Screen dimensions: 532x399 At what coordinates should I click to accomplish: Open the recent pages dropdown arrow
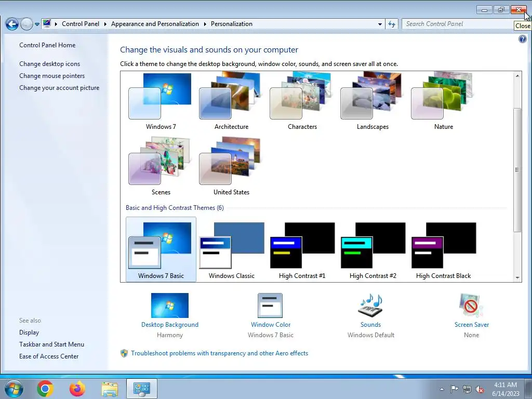(37, 24)
